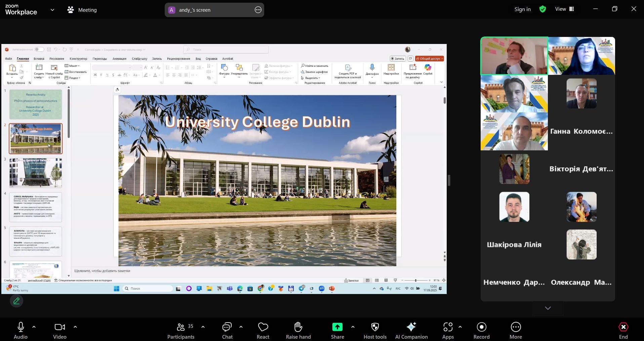Expand Participants options arrow
The width and height of the screenshot is (644, 341).
(203, 327)
